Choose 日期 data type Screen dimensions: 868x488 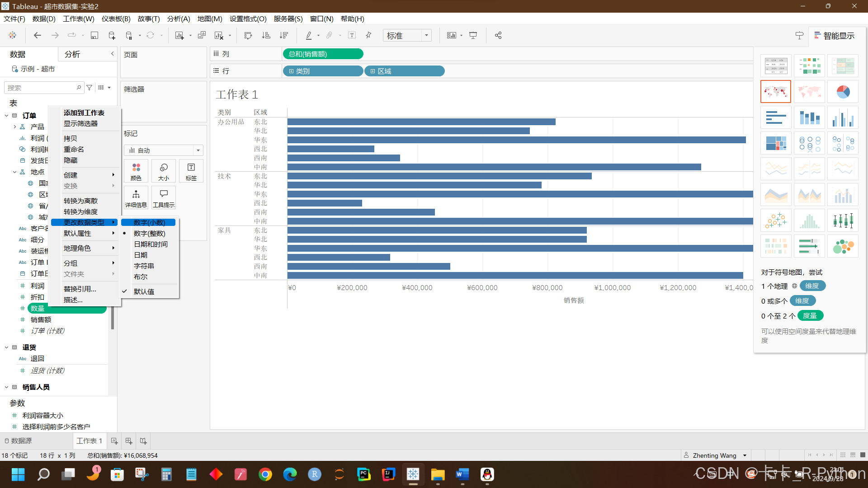point(141,255)
